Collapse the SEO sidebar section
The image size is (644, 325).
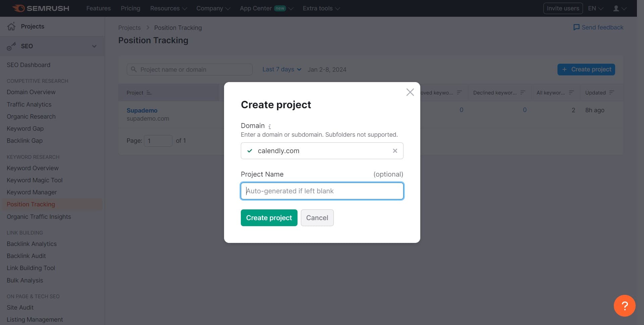tap(94, 46)
